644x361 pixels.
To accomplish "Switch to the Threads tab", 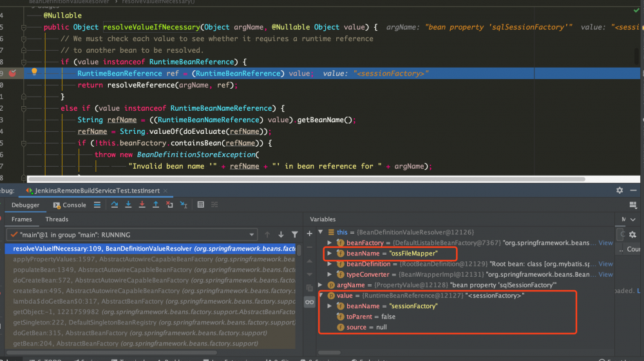I will tap(57, 219).
